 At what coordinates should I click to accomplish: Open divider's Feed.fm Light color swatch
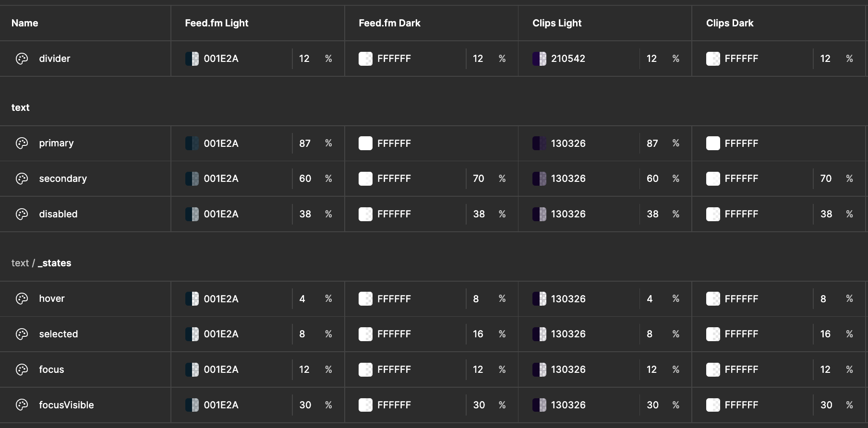(x=192, y=59)
